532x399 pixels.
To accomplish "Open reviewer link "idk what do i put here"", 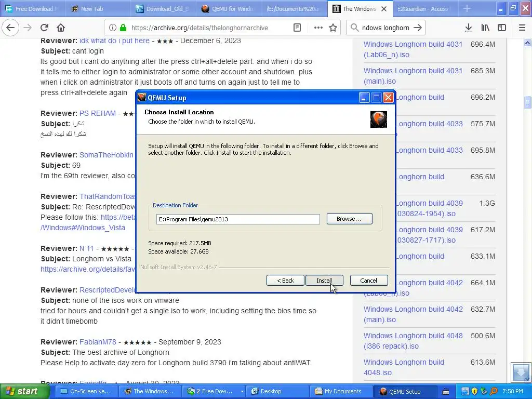I will 114,41.
